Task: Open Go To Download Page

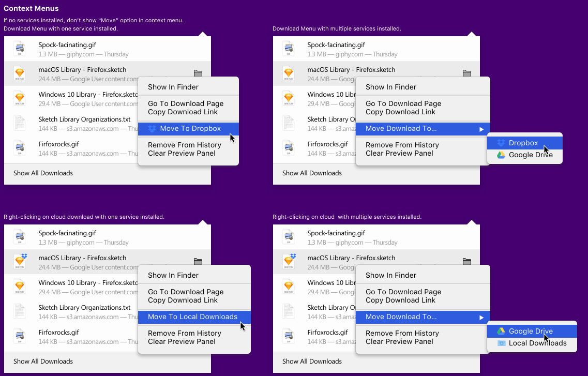Action: click(x=186, y=103)
